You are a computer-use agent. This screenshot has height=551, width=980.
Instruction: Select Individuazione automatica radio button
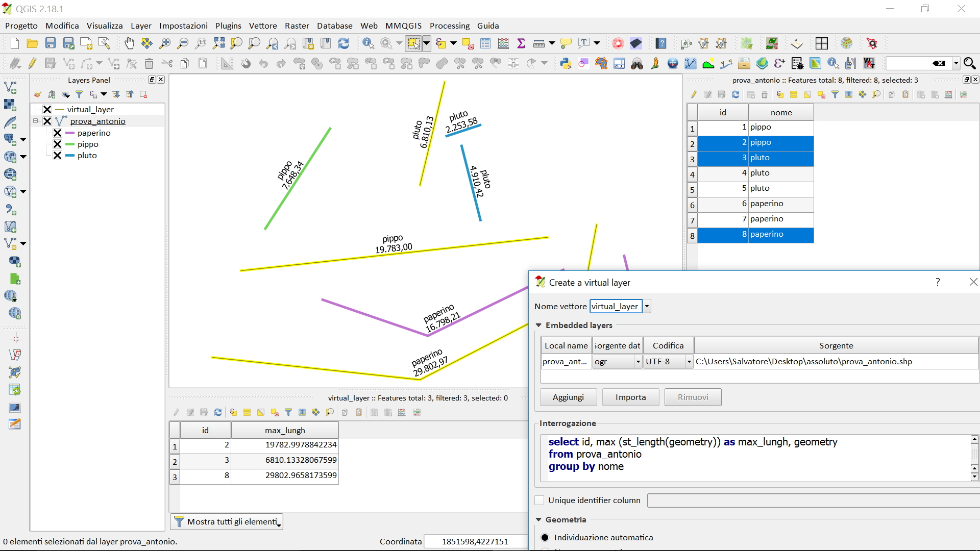pyautogui.click(x=545, y=537)
